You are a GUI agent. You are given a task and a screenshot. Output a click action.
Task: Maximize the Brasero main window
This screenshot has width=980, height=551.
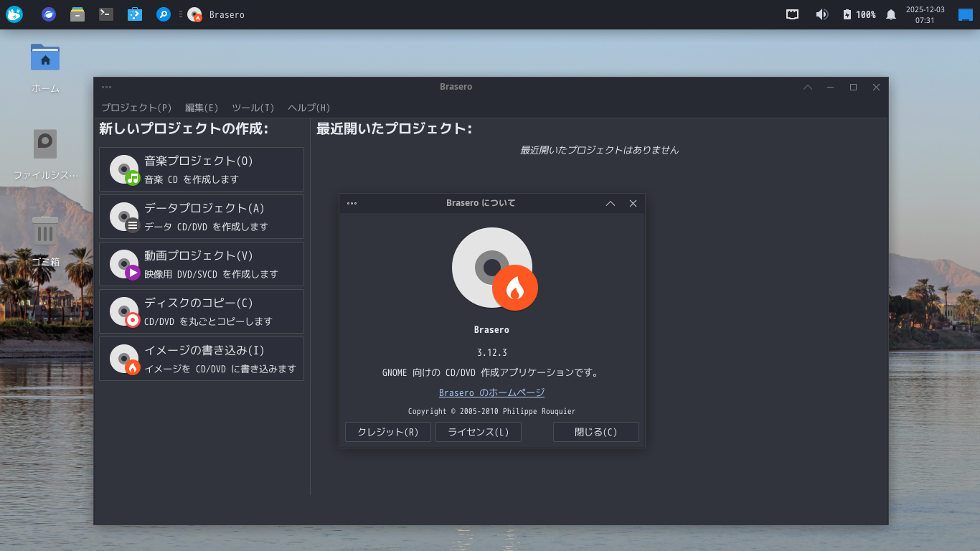853,87
